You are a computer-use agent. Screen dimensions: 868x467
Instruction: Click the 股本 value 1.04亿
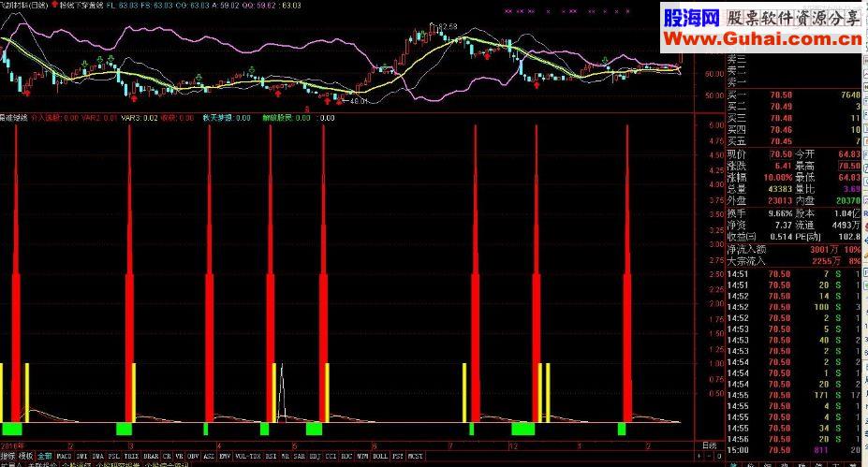pyautogui.click(x=848, y=213)
